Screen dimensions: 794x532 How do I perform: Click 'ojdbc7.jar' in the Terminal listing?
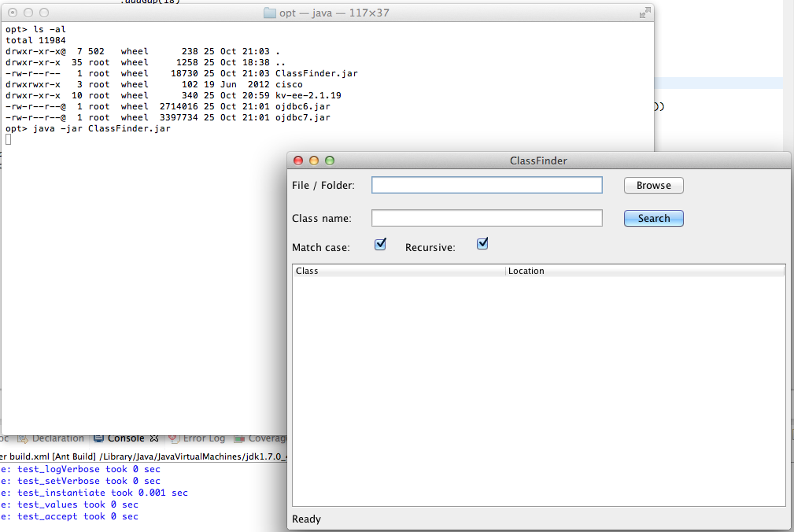(x=303, y=117)
